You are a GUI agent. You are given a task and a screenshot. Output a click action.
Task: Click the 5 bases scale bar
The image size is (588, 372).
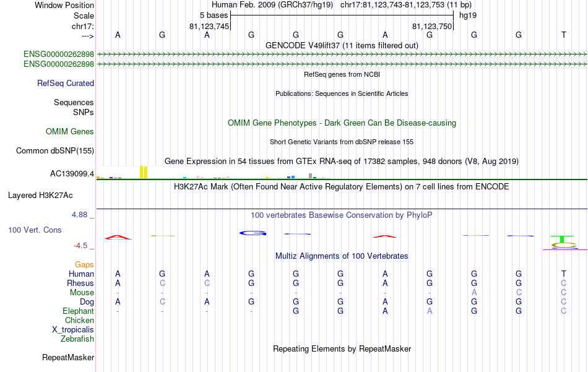342,15
